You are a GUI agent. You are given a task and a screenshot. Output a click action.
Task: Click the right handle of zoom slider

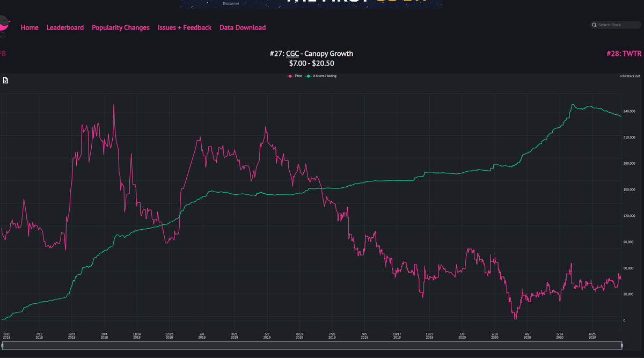621,345
